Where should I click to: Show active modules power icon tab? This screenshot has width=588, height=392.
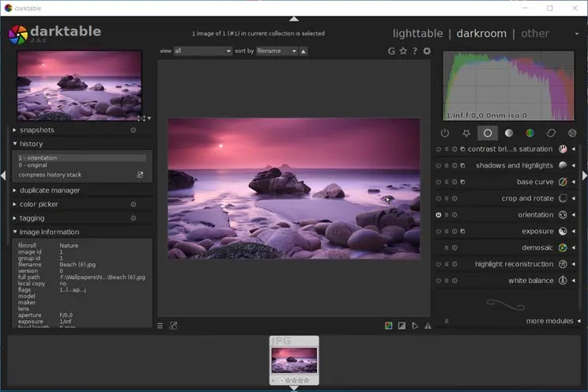[x=445, y=133]
